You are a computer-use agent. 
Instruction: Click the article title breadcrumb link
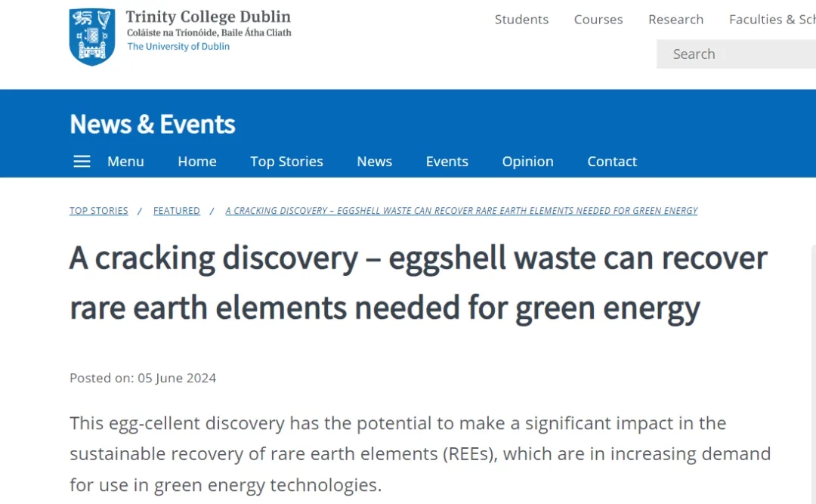461,211
